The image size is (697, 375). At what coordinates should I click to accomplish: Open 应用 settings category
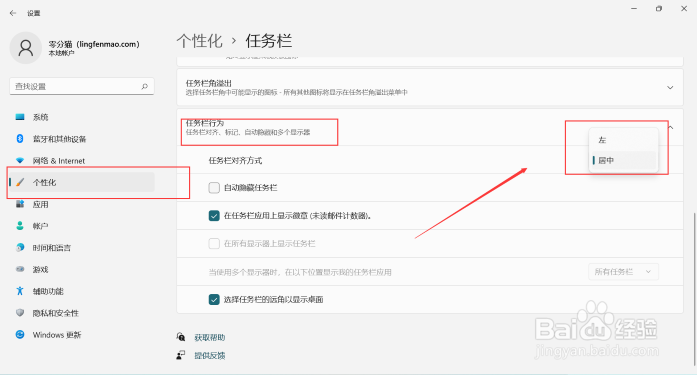(x=82, y=204)
